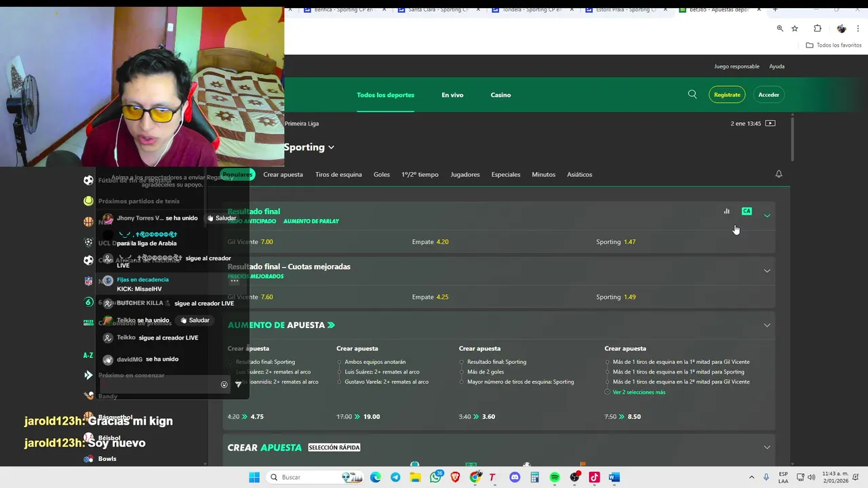Viewport: 868px width, 488px height.
Task: Open Microsoft Word from the taskbar
Action: pyautogui.click(x=614, y=477)
